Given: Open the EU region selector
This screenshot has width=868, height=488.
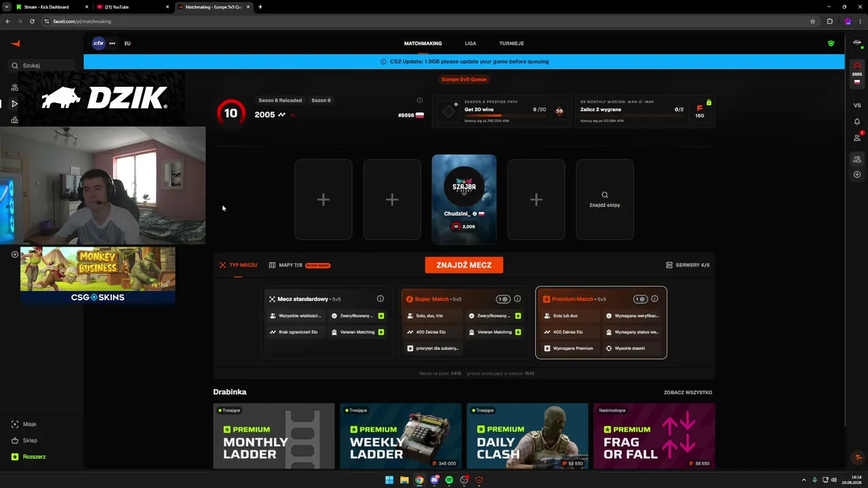Looking at the screenshot, I should coord(127,43).
